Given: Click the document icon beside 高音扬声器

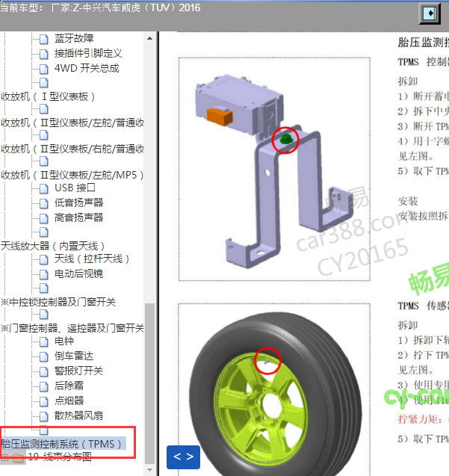Looking at the screenshot, I should point(43,218).
